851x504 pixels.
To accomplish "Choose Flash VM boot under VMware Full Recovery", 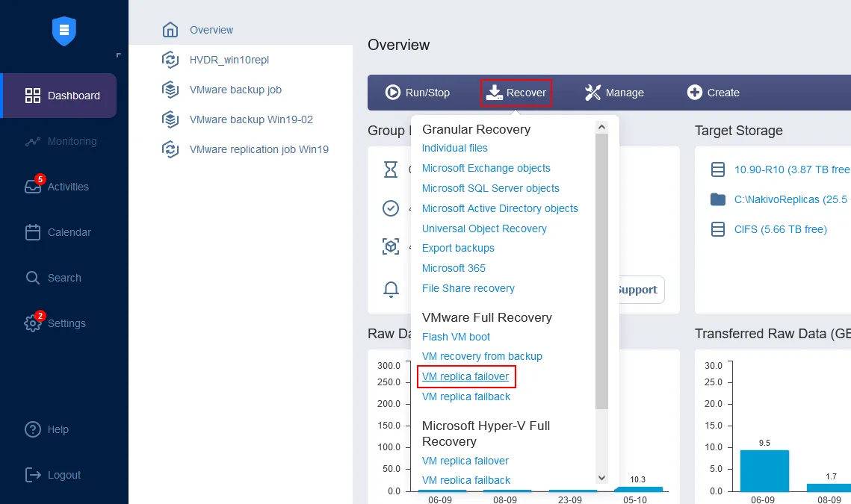I will [456, 337].
